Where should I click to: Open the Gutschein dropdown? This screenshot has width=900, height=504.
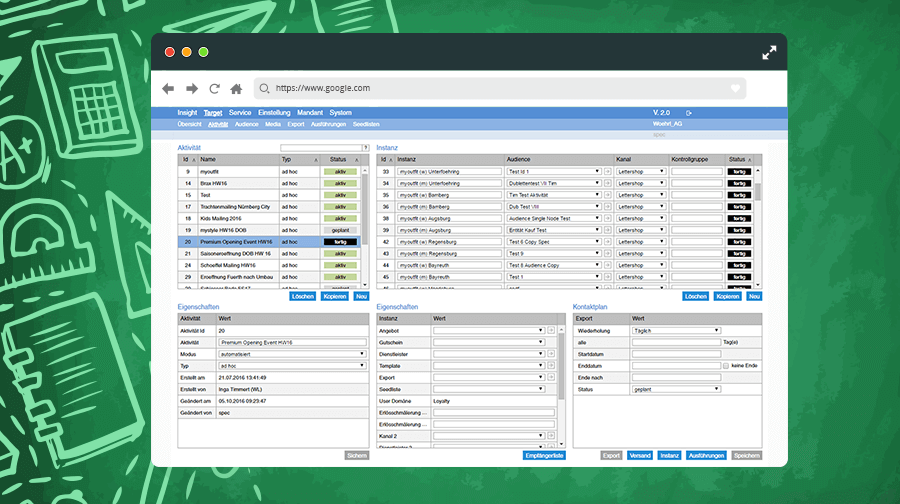click(x=488, y=342)
